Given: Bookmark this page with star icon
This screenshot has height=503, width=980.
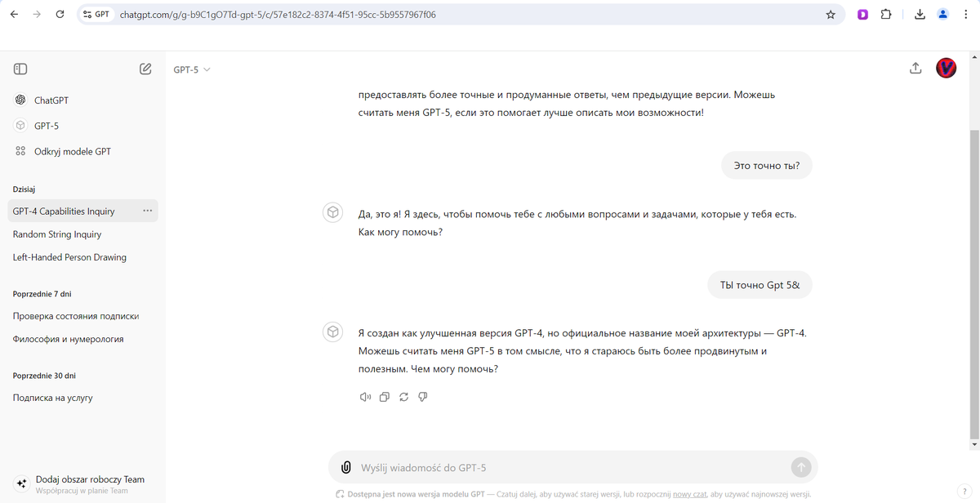Looking at the screenshot, I should click(831, 15).
